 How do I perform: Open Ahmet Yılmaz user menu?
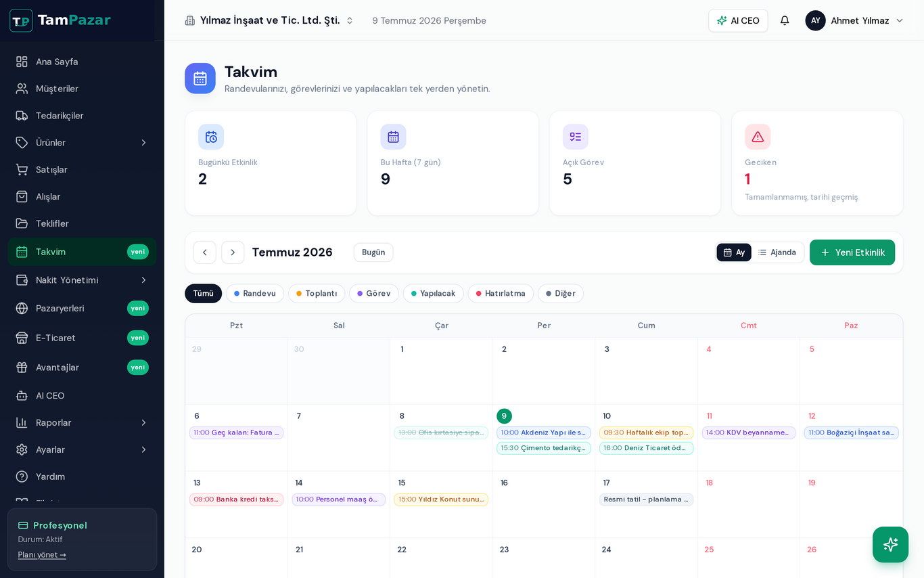point(854,20)
